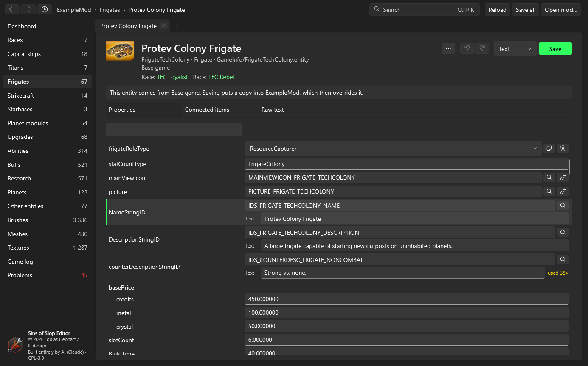Look up the picture property reference
The image size is (588, 366).
[x=549, y=191]
